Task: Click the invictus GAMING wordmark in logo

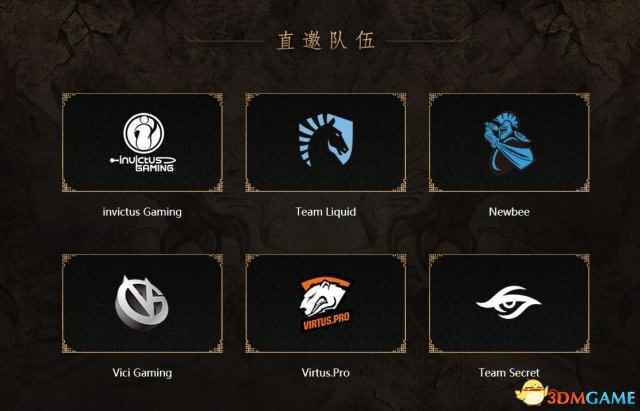Action: [143, 163]
